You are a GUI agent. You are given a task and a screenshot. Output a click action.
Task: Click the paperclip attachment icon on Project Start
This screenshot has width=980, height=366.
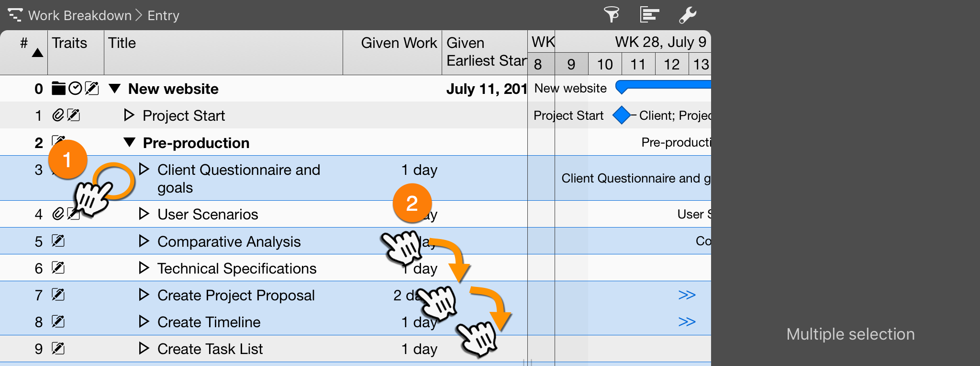click(x=58, y=115)
